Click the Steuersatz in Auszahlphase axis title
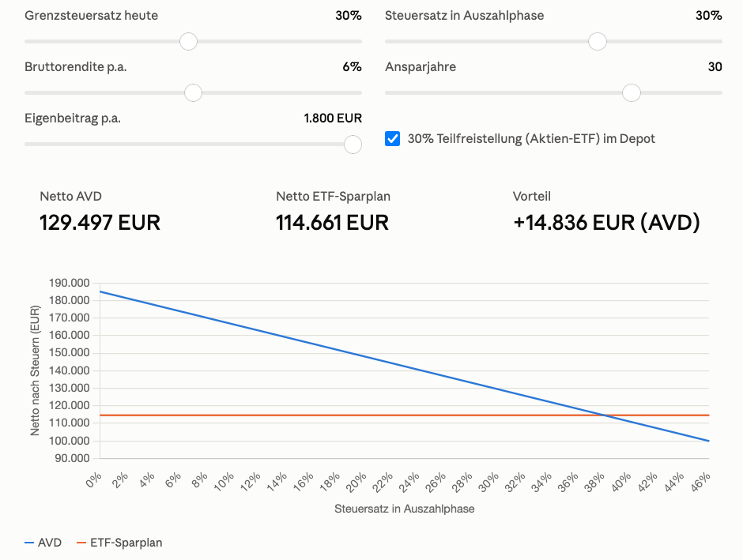 click(x=404, y=509)
